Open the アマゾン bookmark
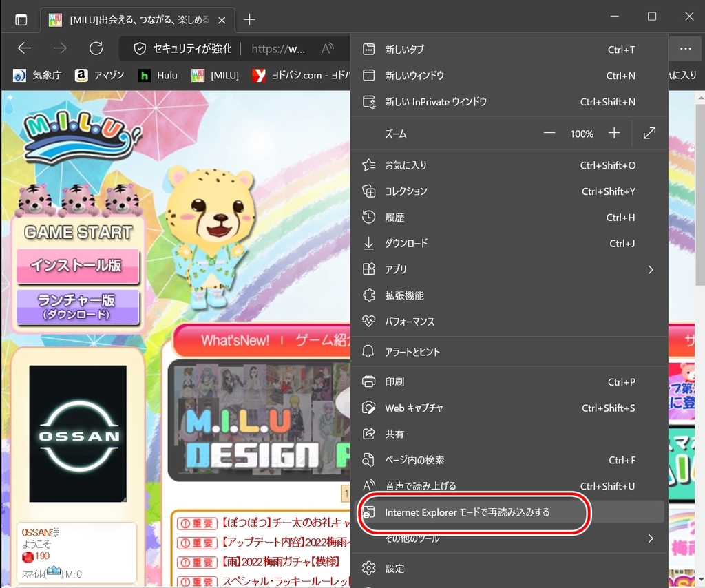The height and width of the screenshot is (588, 705). [x=100, y=76]
